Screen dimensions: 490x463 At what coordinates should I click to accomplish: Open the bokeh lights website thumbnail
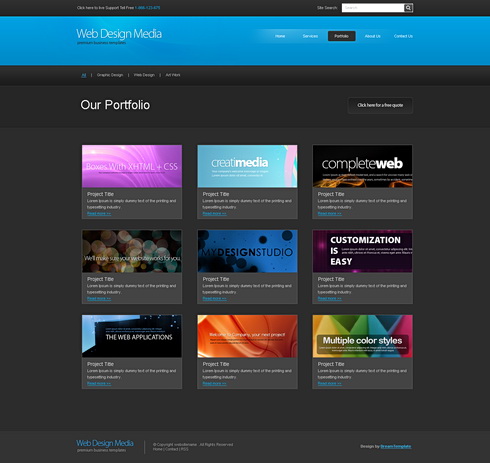click(132, 251)
